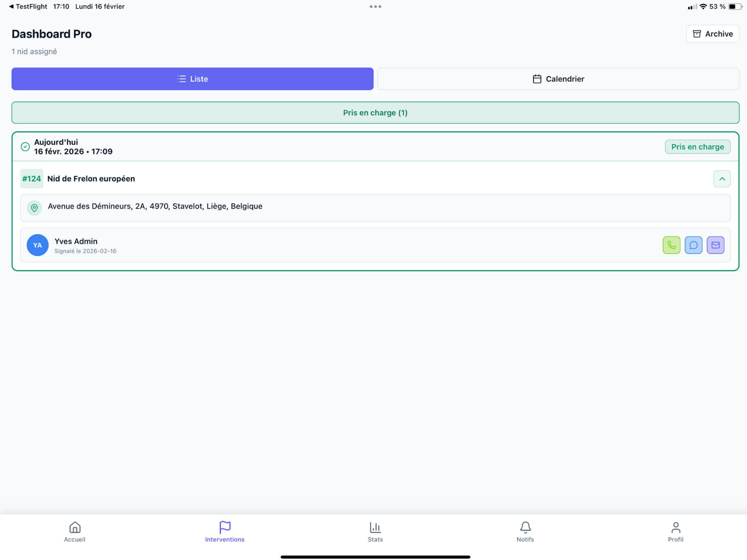Viewport: 747px width, 560px height.
Task: Tap the Wi-Fi status icon
Action: click(703, 7)
